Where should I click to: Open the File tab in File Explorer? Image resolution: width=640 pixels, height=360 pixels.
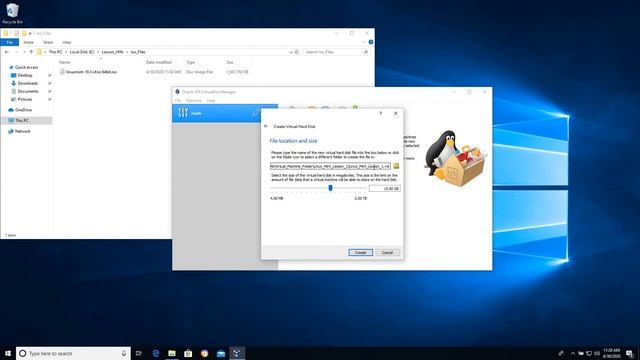[x=10, y=42]
